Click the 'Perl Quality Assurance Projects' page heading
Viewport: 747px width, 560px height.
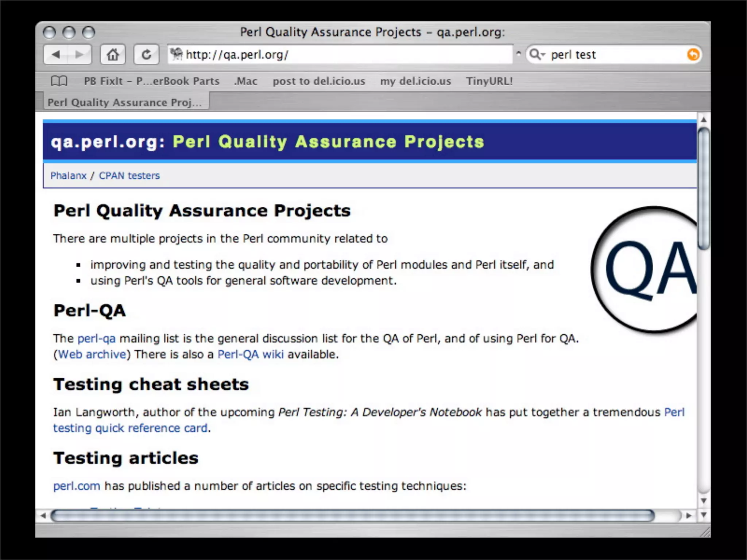[x=202, y=211]
